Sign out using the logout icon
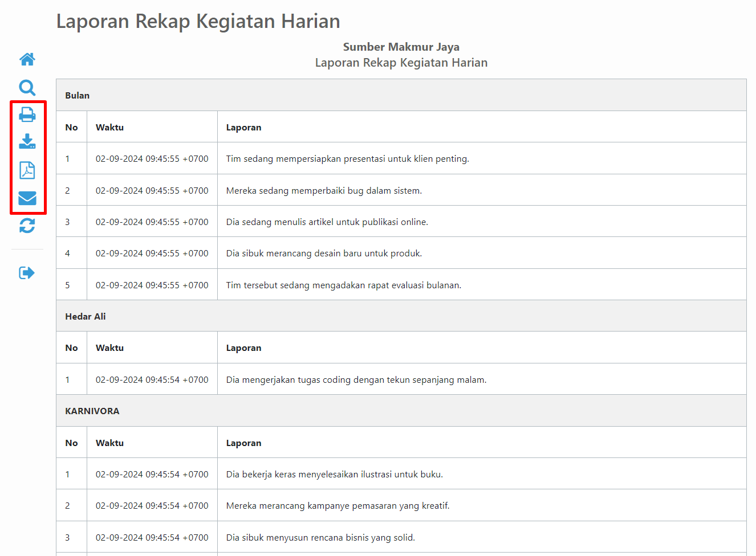The image size is (756, 556). click(x=27, y=273)
